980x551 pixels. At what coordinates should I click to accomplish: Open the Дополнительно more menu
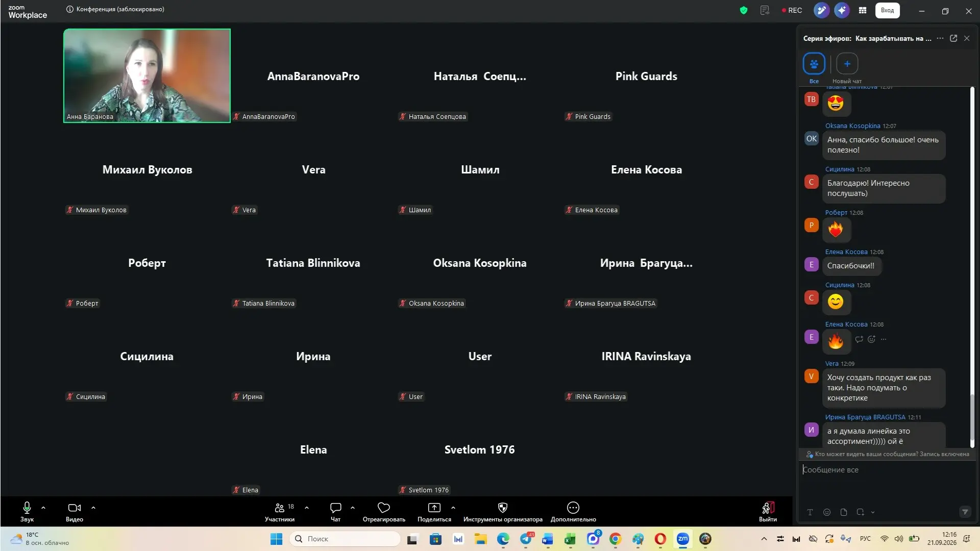click(573, 512)
